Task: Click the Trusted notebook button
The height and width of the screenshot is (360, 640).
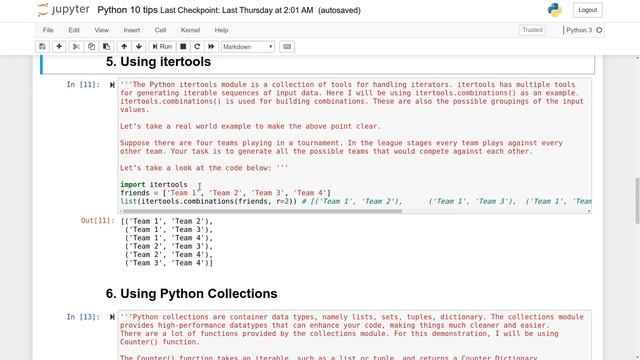Action: coord(532,30)
